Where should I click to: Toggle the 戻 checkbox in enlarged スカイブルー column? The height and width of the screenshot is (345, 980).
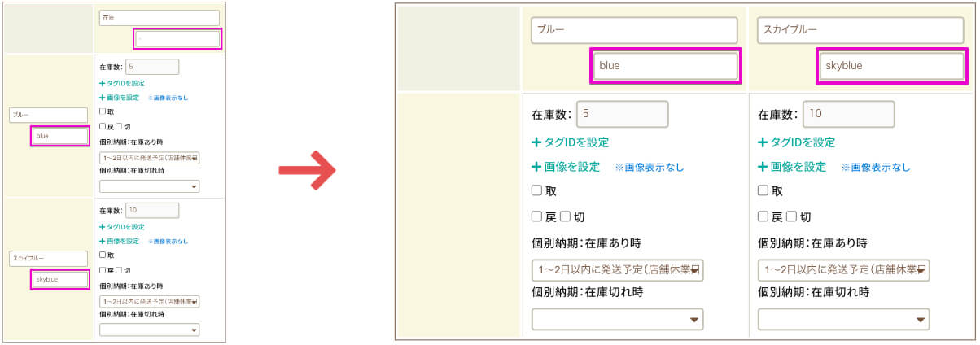tap(763, 217)
